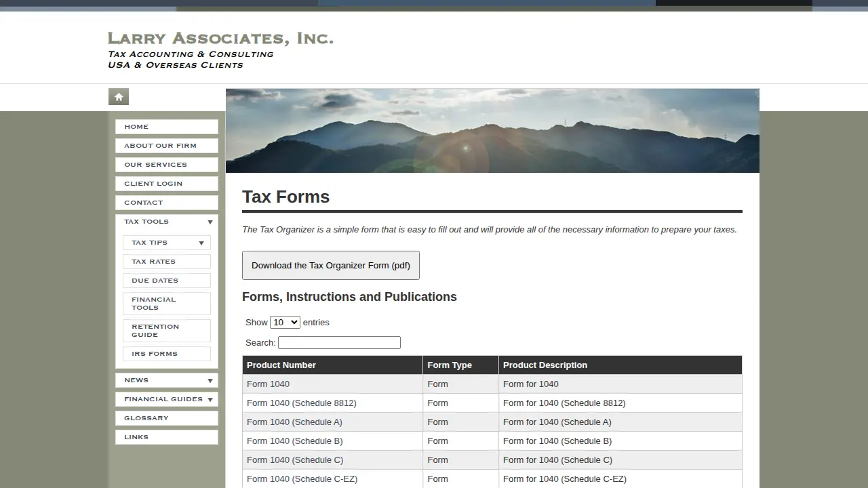Expand the News menu arrow

(x=210, y=381)
